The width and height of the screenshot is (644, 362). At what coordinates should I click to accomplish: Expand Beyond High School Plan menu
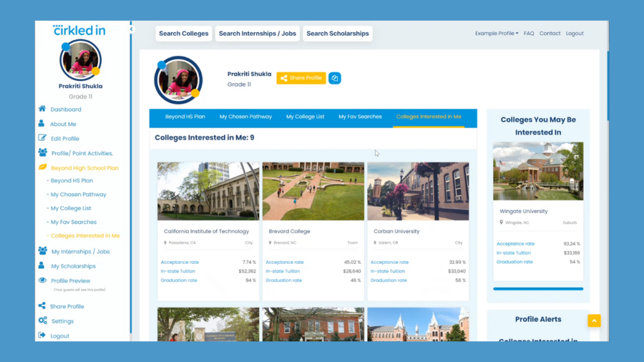point(85,168)
